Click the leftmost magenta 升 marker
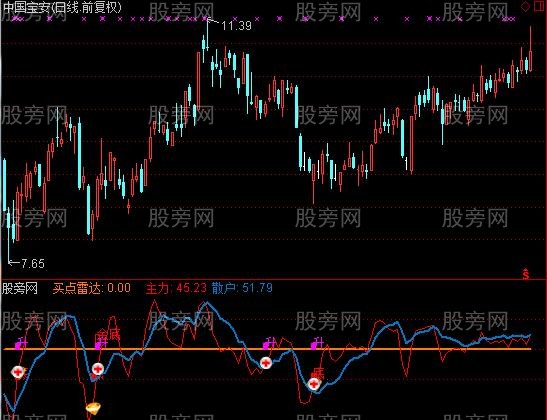The width and height of the screenshot is (547, 420). tap(21, 343)
